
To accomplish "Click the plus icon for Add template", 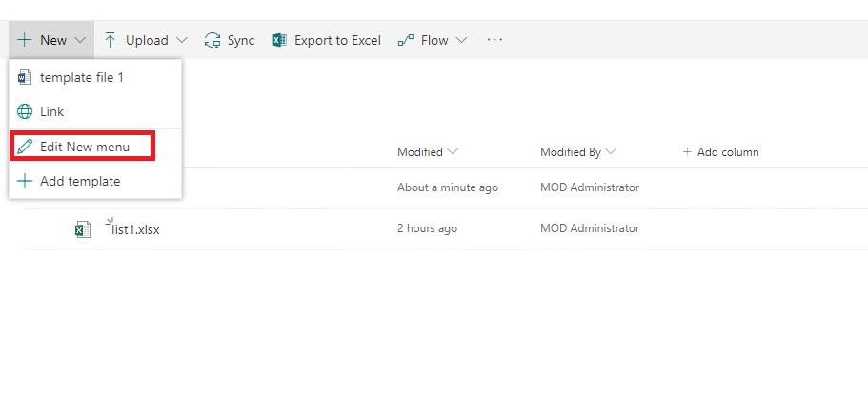I will pos(25,181).
